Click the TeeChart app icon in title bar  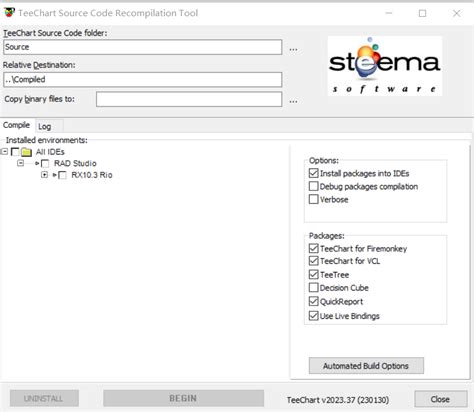[x=9, y=13]
